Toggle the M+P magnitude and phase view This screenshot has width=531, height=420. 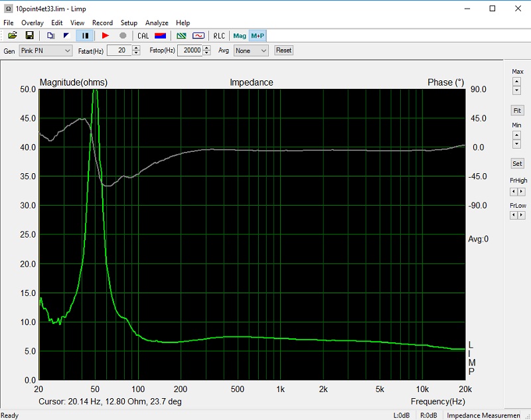tap(258, 36)
